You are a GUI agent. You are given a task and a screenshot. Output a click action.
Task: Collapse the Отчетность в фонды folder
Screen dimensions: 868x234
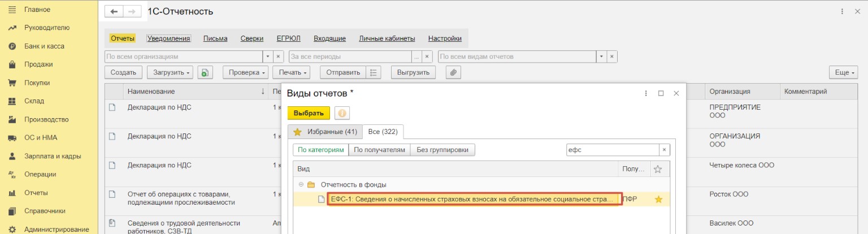pyautogui.click(x=301, y=184)
